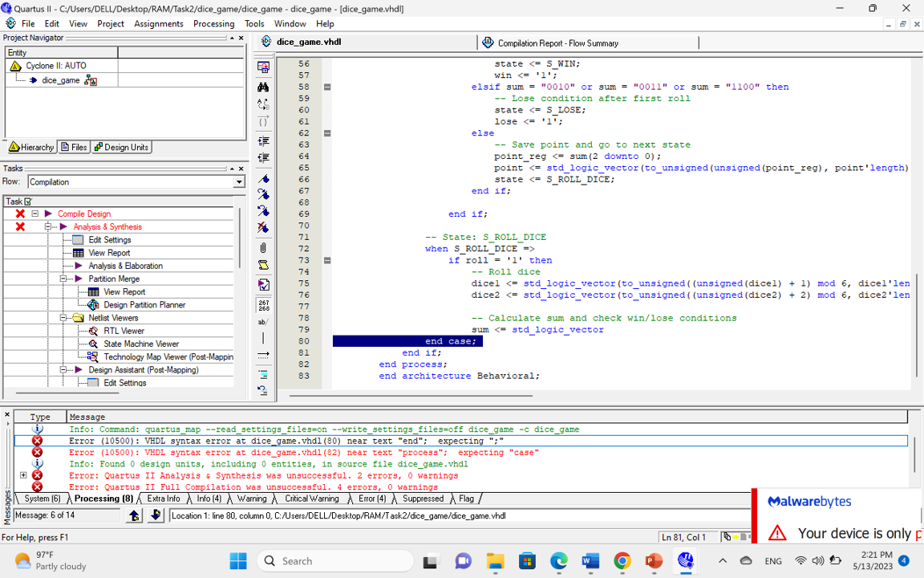Open Microsoft Word from the taskbar
924x578 pixels.
pos(590,561)
